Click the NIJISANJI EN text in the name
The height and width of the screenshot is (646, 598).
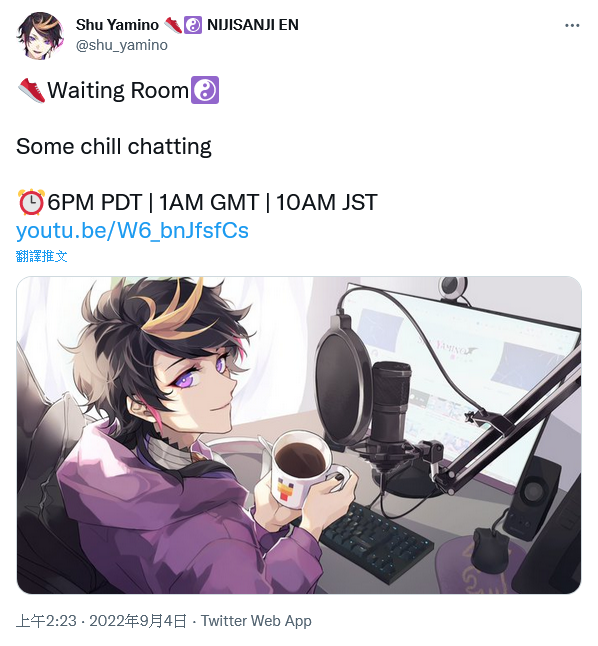tap(253, 25)
